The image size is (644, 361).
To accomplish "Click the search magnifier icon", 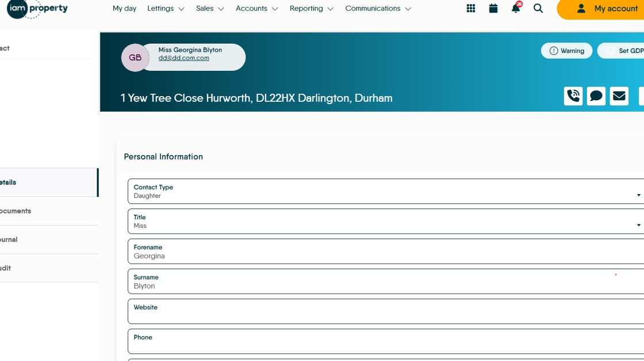I will pos(538,8).
